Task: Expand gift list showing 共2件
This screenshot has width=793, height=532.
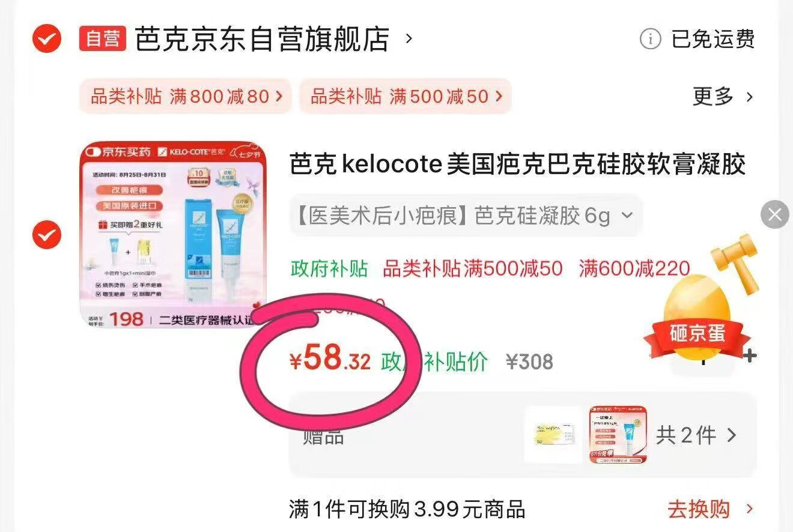Action: point(696,435)
